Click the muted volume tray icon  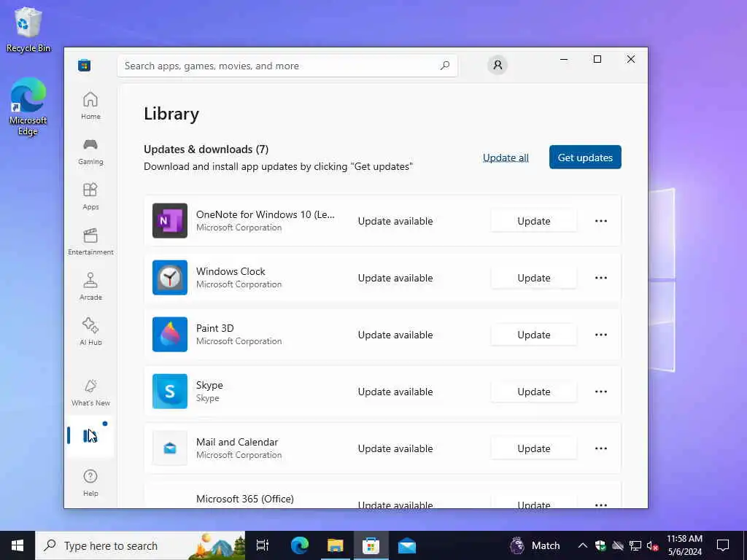tap(653, 545)
